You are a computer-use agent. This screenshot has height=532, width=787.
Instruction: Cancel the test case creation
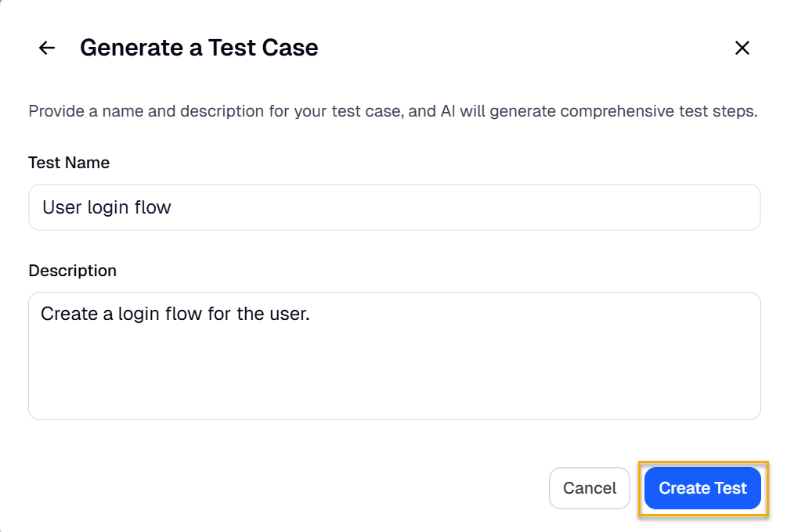tap(589, 487)
